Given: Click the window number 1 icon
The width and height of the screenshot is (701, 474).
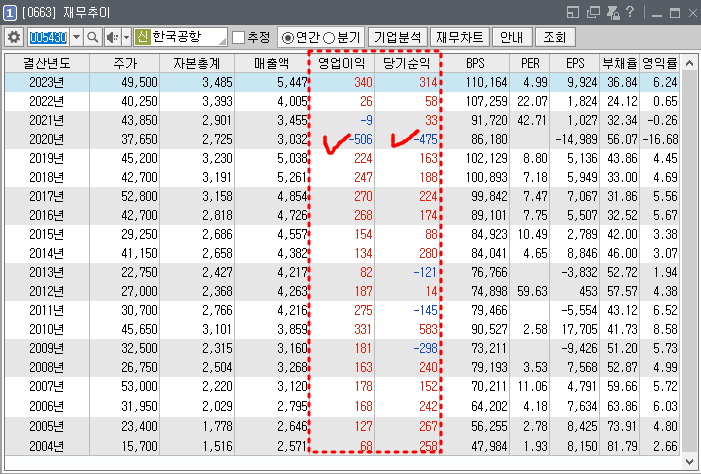Looking at the screenshot, I should (x=9, y=13).
